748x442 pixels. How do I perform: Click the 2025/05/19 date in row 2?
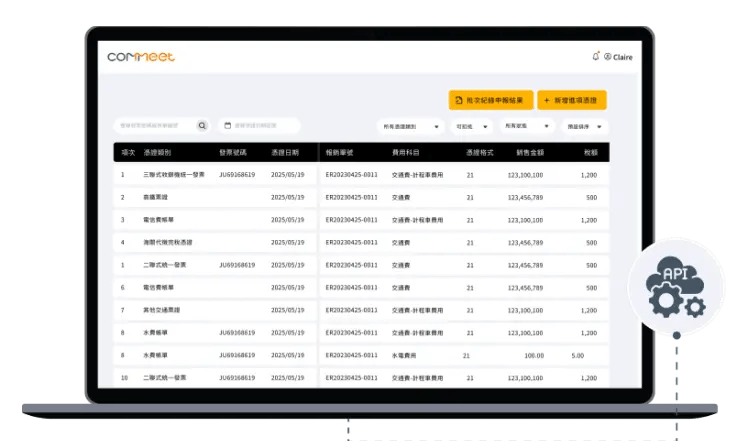288,197
